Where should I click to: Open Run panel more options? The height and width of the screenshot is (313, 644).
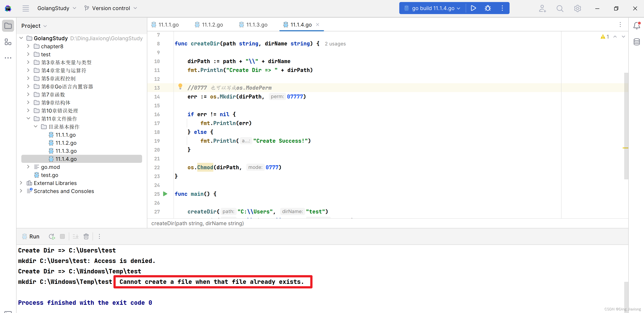click(99, 237)
